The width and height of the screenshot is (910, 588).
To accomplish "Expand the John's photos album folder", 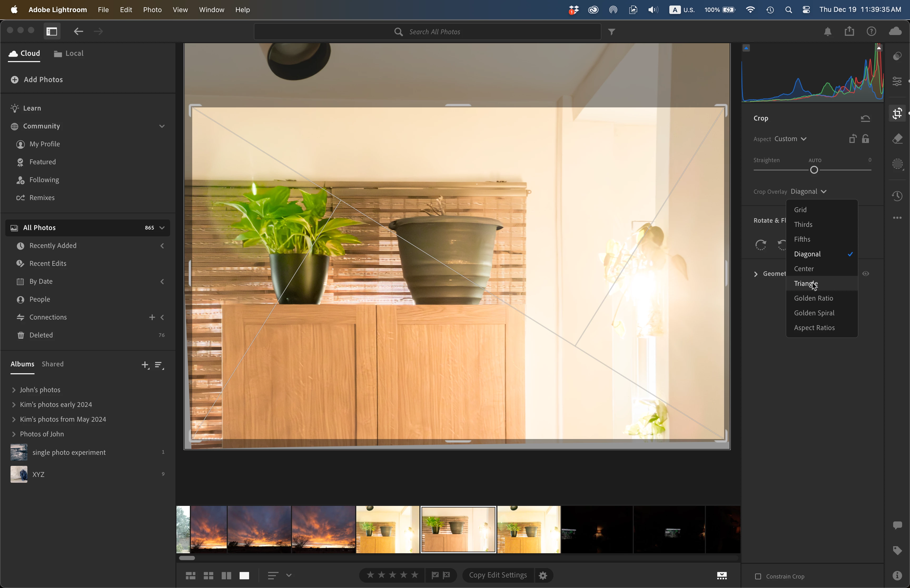I will 14,390.
